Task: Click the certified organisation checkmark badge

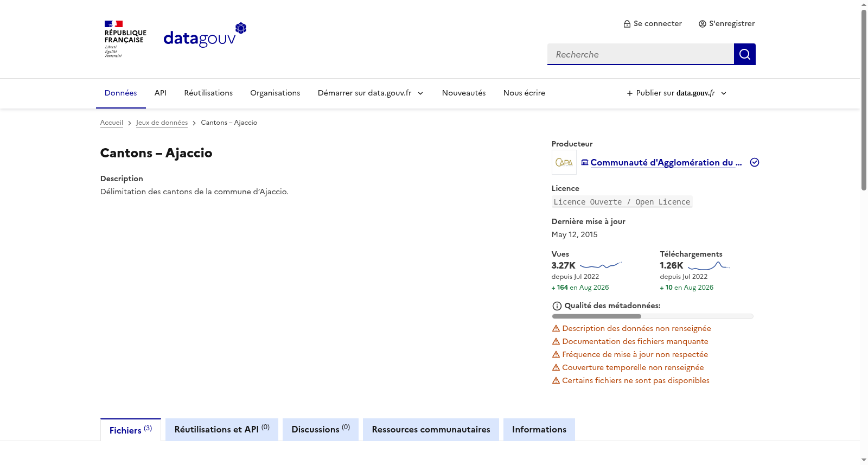Action: (x=755, y=162)
